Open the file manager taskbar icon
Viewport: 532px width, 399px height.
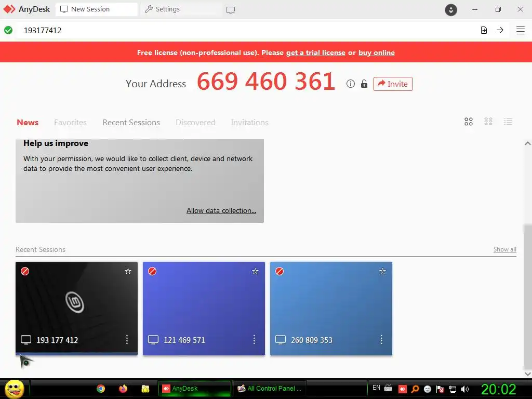[x=145, y=389]
